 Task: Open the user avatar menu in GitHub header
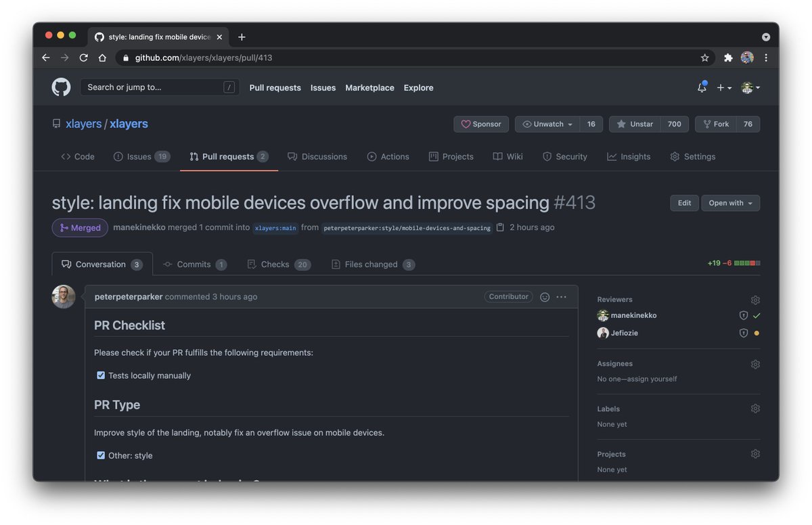750,88
